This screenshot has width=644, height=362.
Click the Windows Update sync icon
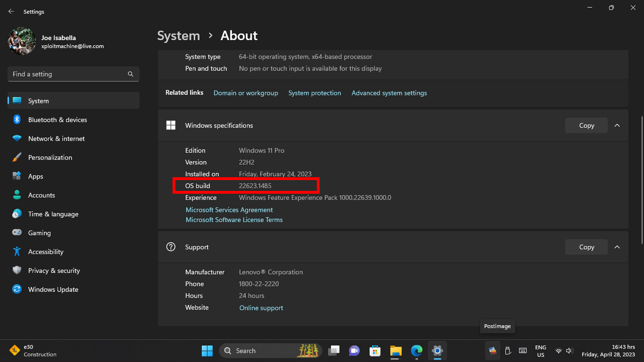tap(17, 289)
